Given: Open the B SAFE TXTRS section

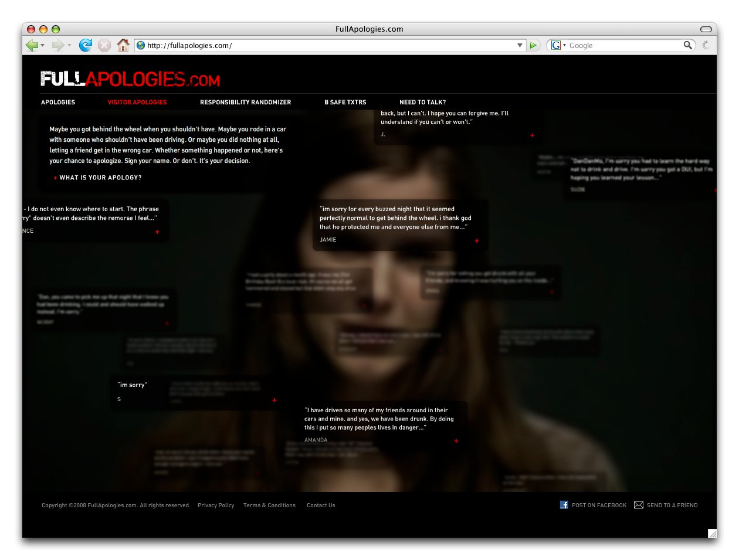Looking at the screenshot, I should pyautogui.click(x=345, y=102).
